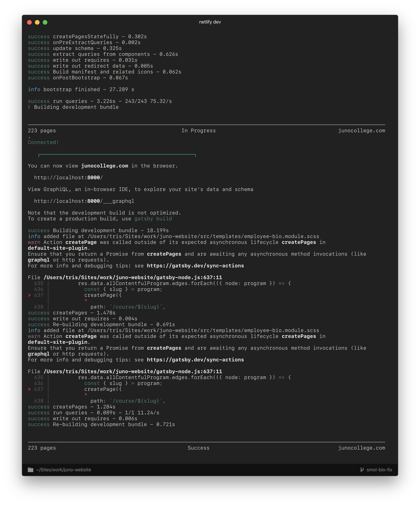Click 'write out requires – 0.004s' line
Image resolution: width=420 pixels, height=505 pixels.
click(82, 319)
